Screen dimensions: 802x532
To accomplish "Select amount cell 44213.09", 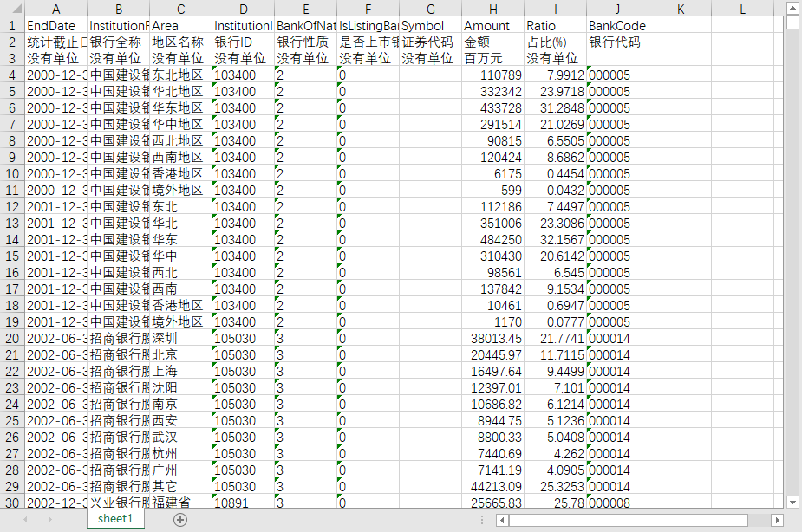I will tap(493, 487).
